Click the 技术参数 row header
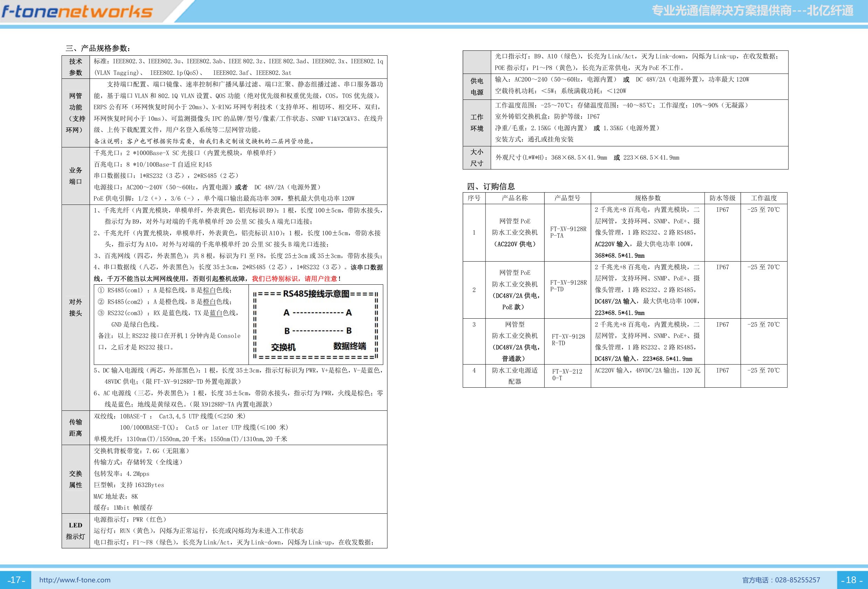Viewport: 868px width, 589px height. [x=76, y=67]
